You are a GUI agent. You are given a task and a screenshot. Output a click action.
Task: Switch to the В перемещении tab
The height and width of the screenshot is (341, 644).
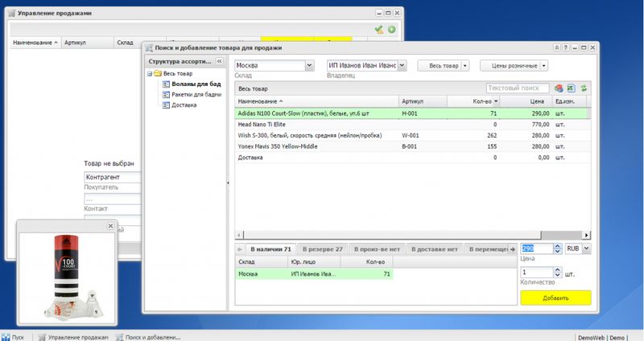pyautogui.click(x=489, y=249)
